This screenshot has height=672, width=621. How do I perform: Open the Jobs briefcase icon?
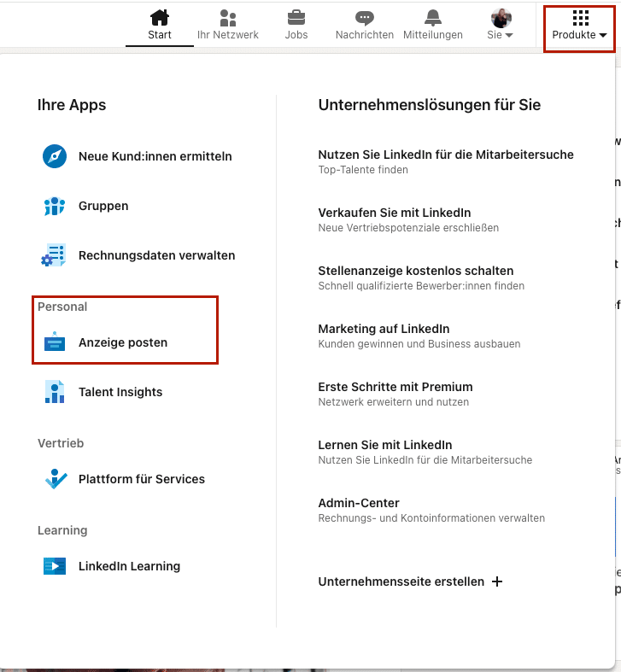(x=296, y=18)
